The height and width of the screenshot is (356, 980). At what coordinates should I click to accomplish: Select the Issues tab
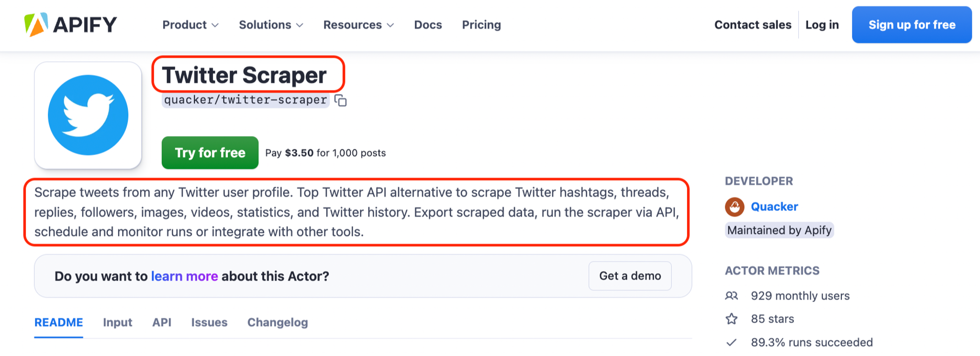pos(209,322)
